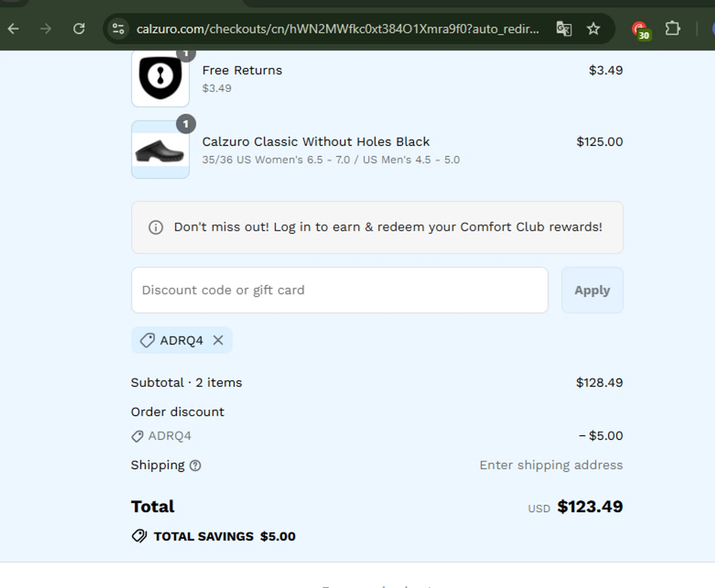This screenshot has height=588, width=715.
Task: Remove the ADRQ4 discount code
Action: pos(218,340)
